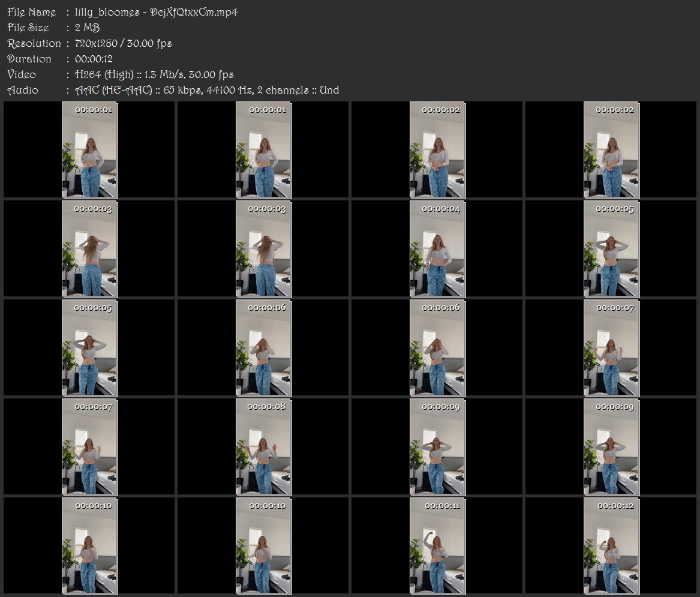Click the 'Audio' label in header
700x597 pixels.
pos(23,90)
